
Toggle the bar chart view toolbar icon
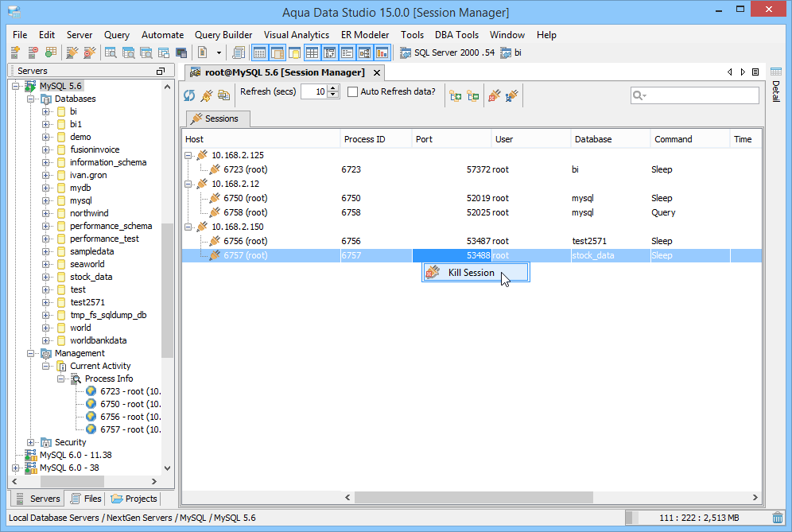click(x=382, y=52)
